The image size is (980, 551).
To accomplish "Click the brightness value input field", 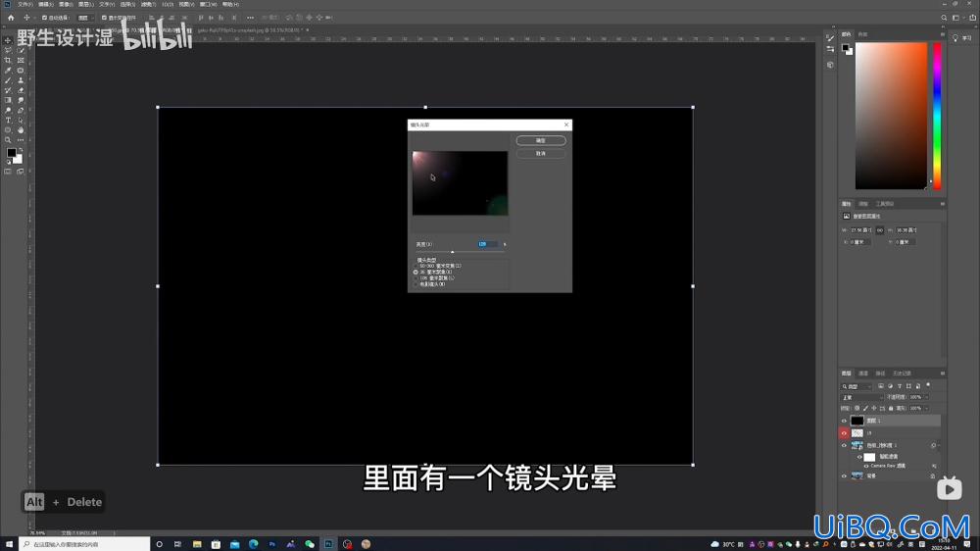I will 487,244.
